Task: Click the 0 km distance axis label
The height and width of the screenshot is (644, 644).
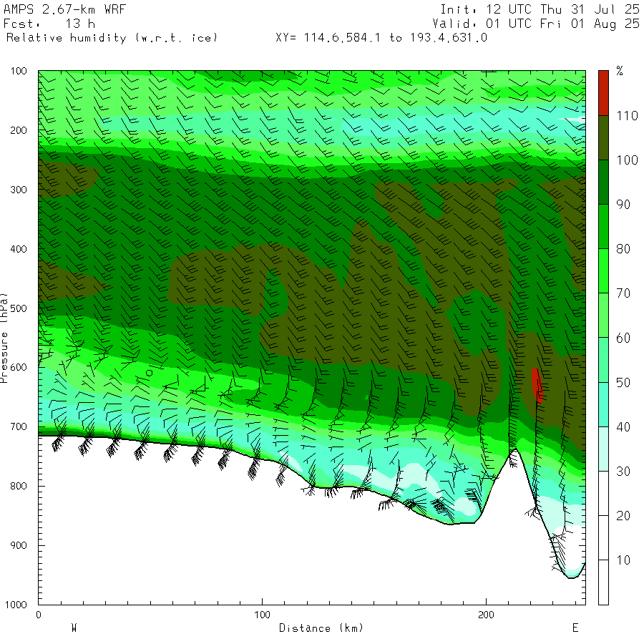Action: point(39,615)
